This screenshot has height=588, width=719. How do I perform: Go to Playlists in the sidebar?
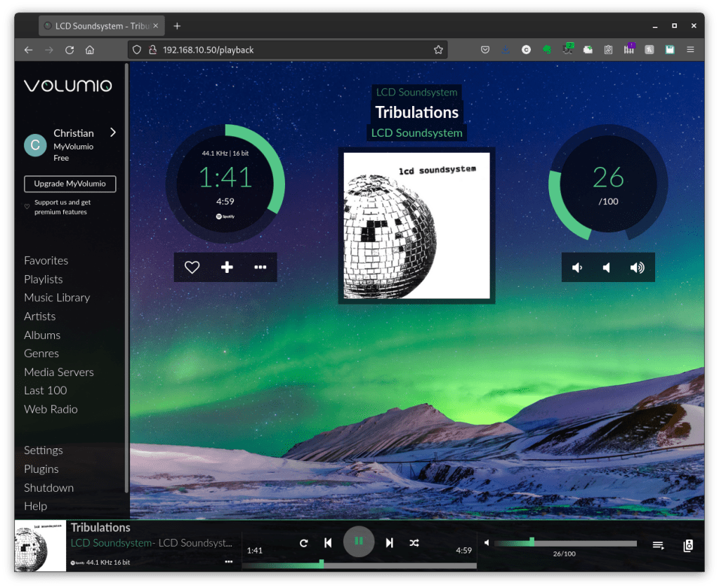(44, 279)
